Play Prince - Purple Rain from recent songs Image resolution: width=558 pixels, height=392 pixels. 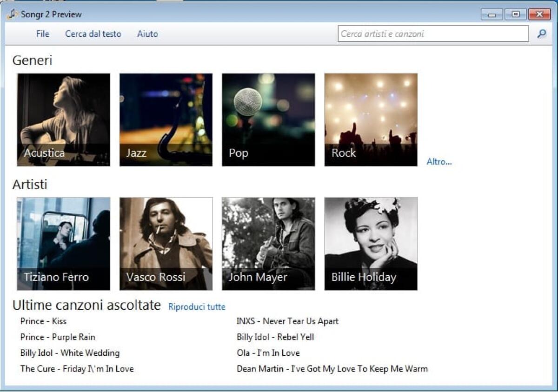[58, 337]
